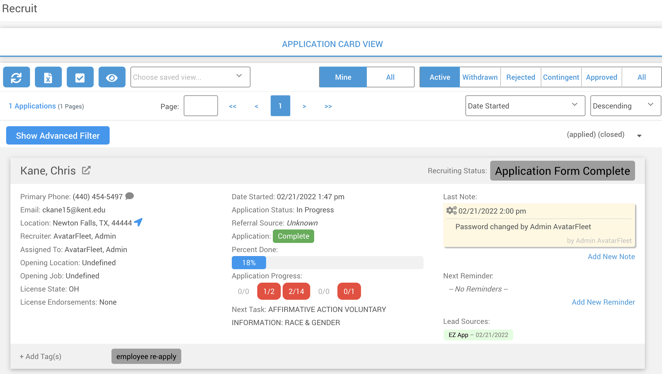Open the Choose saved view dropdown
The height and width of the screenshot is (374, 662).
click(190, 77)
